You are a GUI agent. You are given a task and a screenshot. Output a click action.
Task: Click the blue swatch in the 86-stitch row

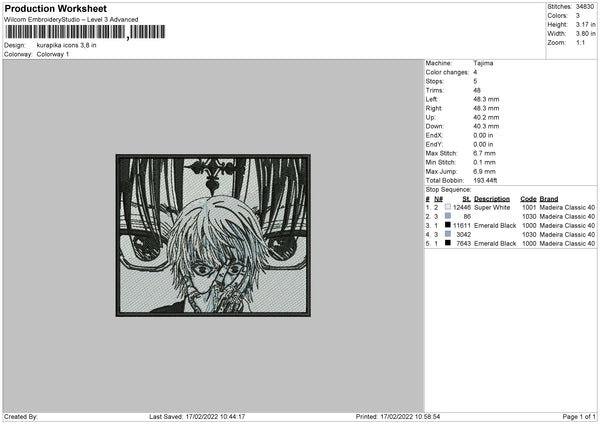448,216
